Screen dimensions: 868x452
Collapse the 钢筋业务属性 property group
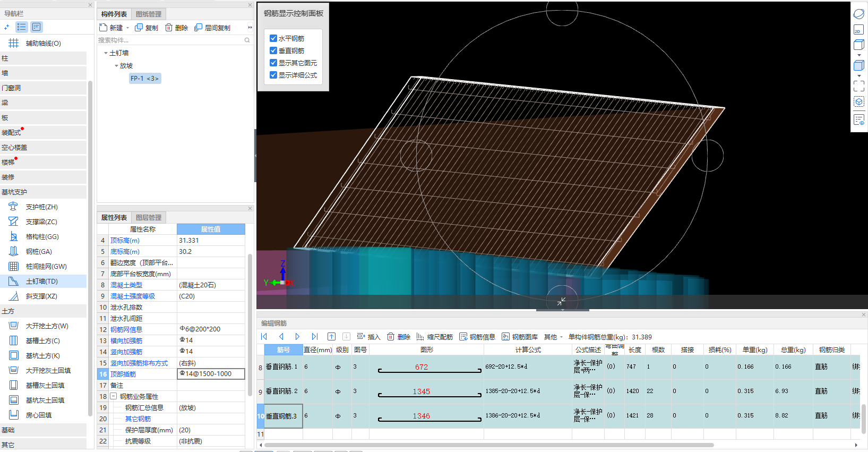114,396
